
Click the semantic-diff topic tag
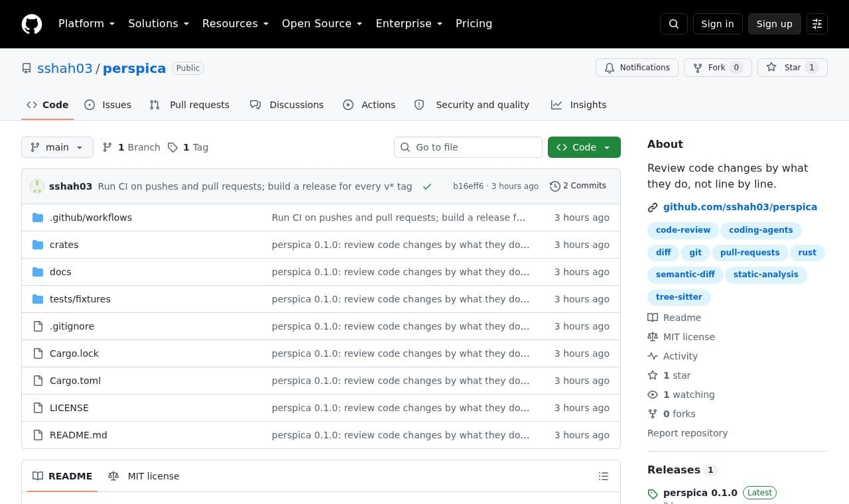click(685, 275)
